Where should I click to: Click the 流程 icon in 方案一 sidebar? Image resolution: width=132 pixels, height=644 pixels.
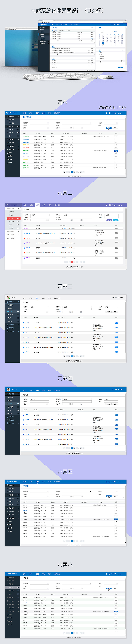tap(8, 156)
